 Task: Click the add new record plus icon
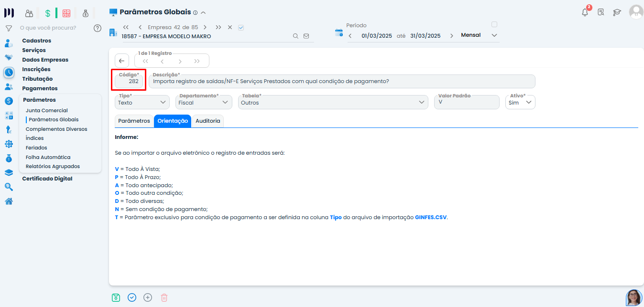tap(148, 297)
